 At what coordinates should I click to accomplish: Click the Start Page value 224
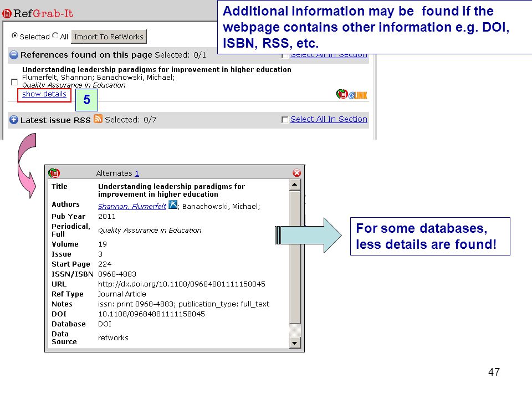(105, 264)
